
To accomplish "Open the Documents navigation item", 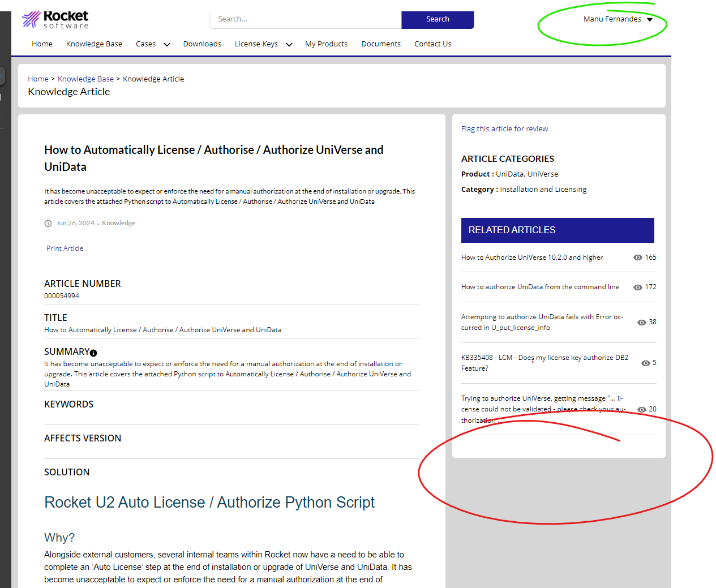I will [381, 44].
